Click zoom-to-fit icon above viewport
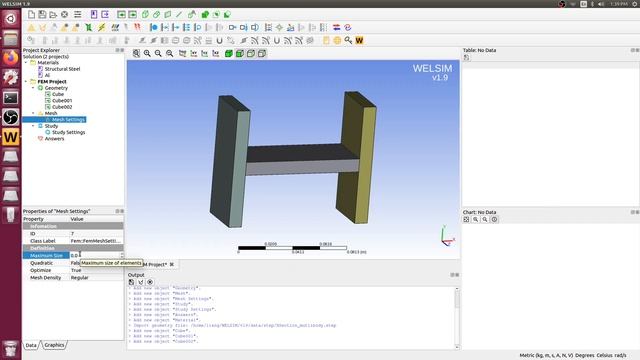 (136, 53)
